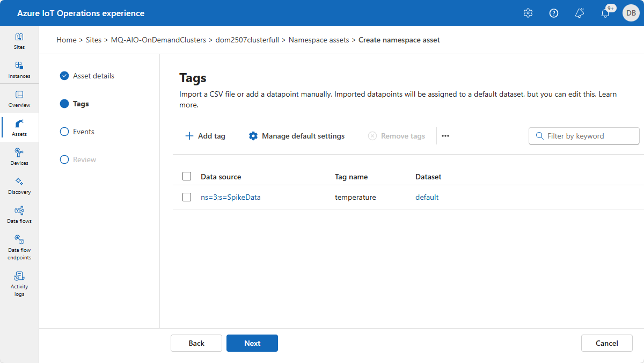This screenshot has height=363, width=644.
Task: Navigate to Data flows
Action: (x=19, y=214)
